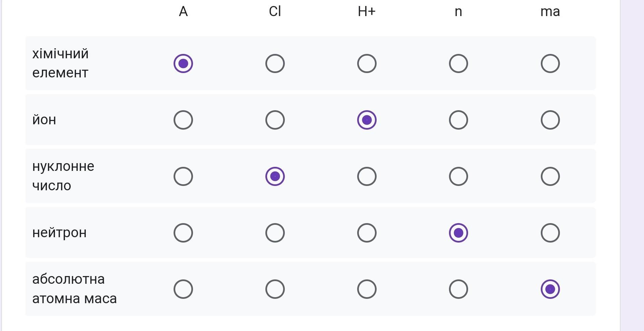The height and width of the screenshot is (331, 644).
Task: Select Cl for хімічний елемент row
Action: 275,63
